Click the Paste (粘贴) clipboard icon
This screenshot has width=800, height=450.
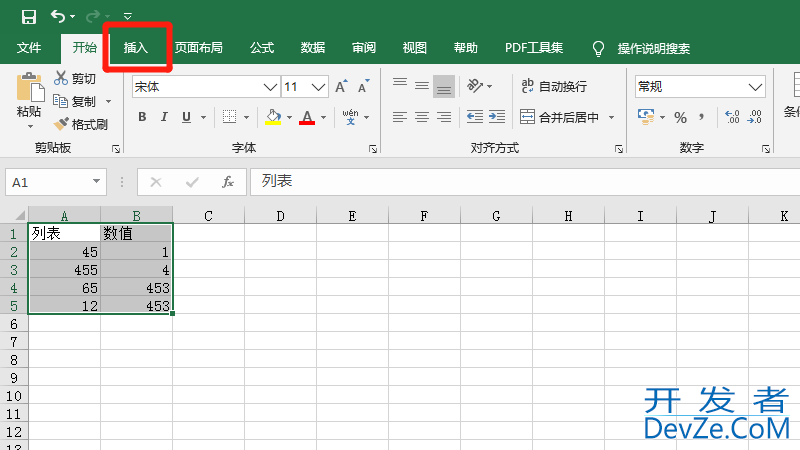30,87
